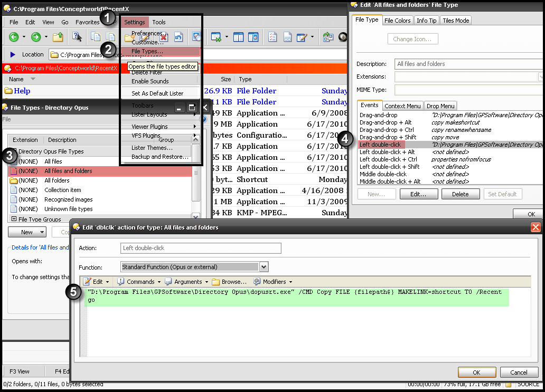Open dropdown next to the pencil edit icon
The image size is (545, 392).
[312, 37]
